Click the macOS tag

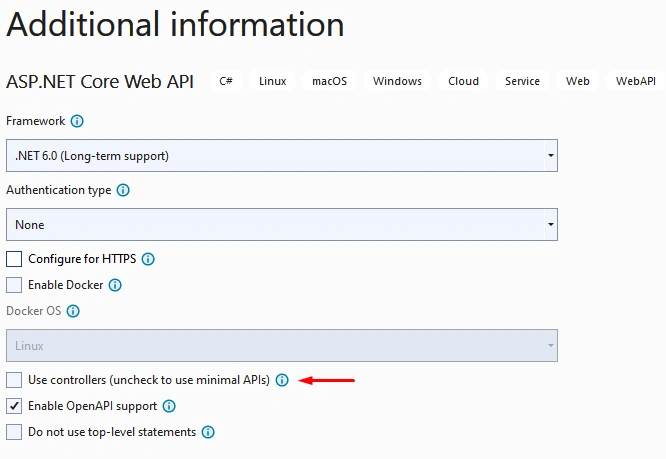pos(330,81)
